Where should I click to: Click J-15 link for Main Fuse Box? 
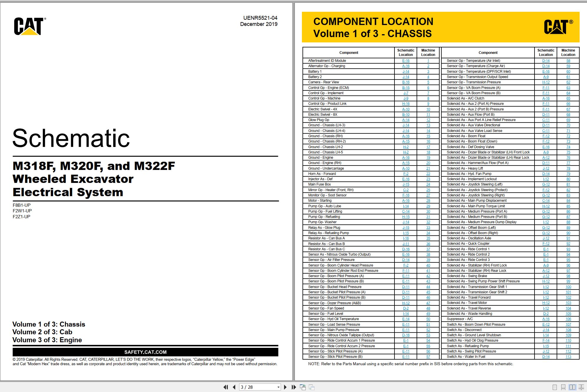click(x=406, y=184)
